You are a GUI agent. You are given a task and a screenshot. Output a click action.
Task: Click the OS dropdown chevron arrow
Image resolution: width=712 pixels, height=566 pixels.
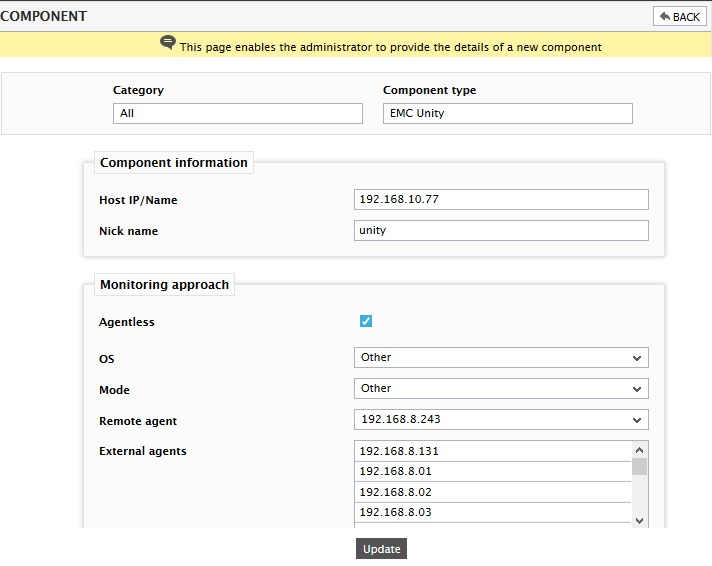(x=637, y=358)
